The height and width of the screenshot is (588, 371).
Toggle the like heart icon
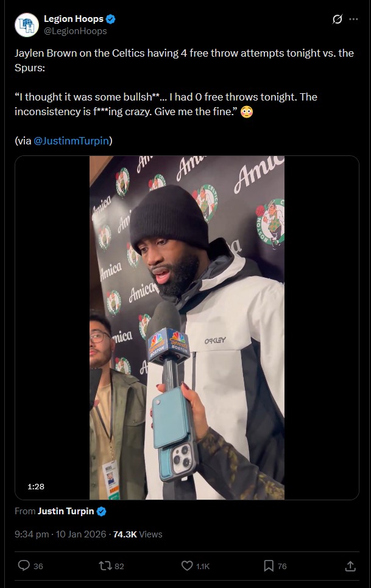187,565
